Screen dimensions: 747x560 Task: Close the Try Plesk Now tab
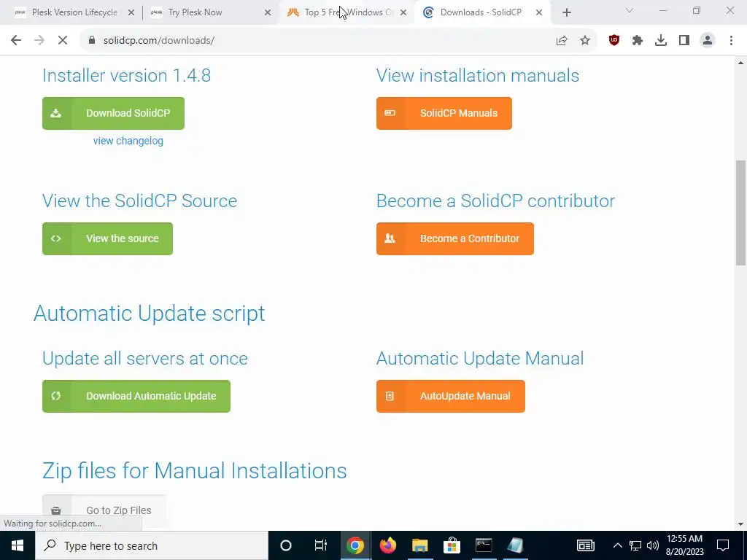(268, 13)
